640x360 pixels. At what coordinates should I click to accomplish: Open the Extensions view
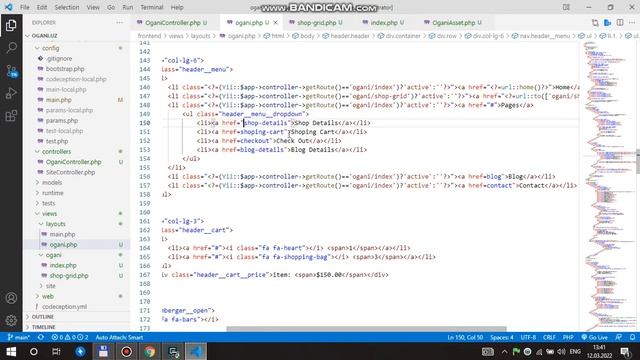click(11, 116)
